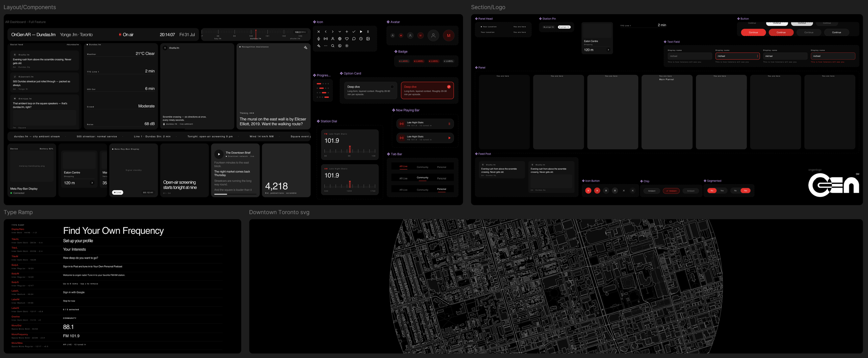Select the ongen logo thumbnail
This screenshot has width=868, height=358.
(834, 185)
